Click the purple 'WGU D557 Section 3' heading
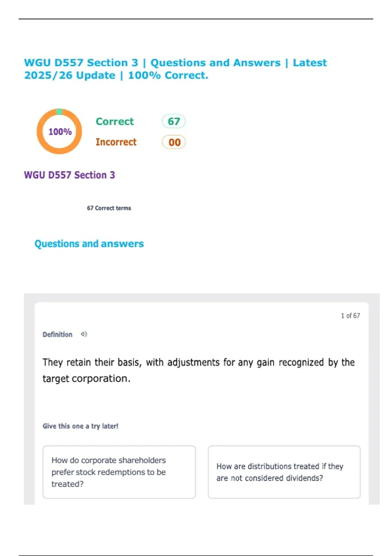The height and width of the screenshot is (556, 392). point(69,175)
